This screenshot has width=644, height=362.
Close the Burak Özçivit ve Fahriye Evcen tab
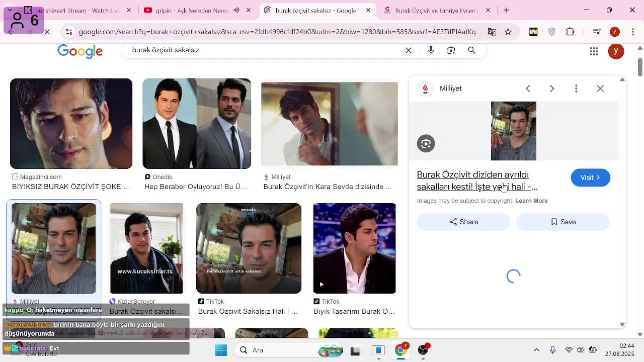pyautogui.click(x=488, y=10)
